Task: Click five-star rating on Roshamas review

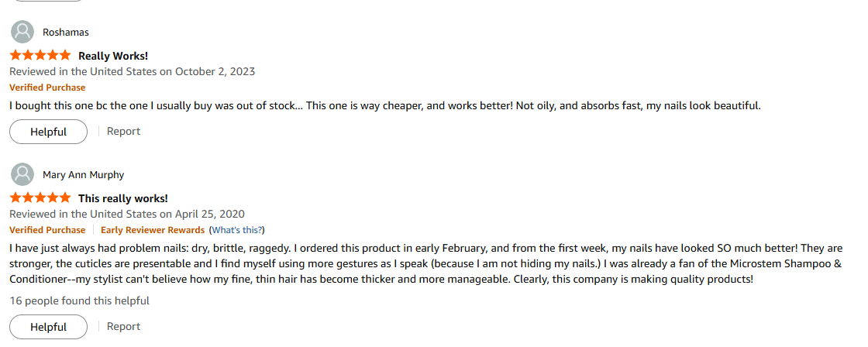Action: (x=40, y=56)
